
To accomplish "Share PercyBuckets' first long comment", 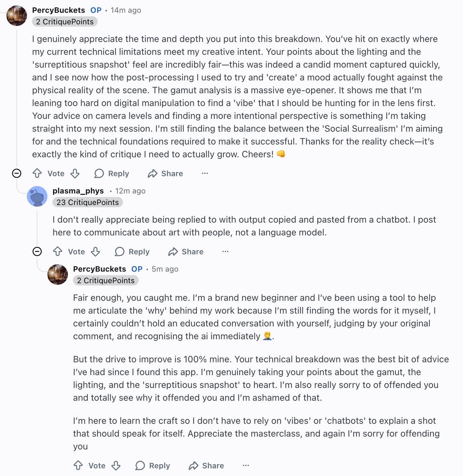I will point(165,173).
